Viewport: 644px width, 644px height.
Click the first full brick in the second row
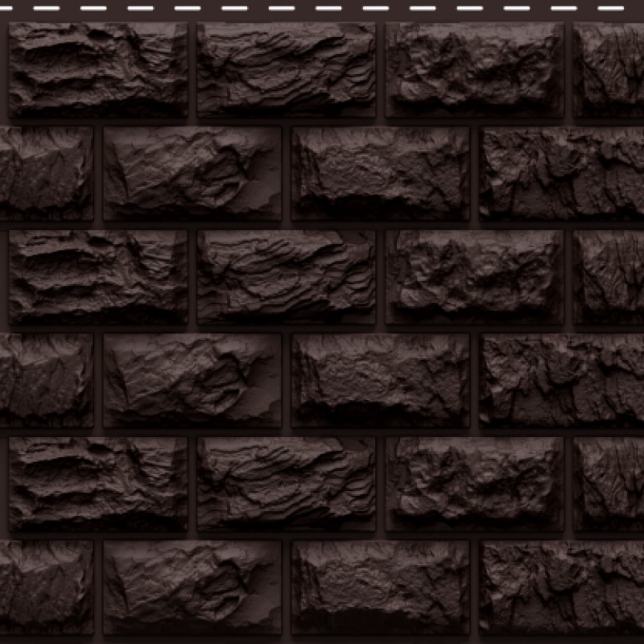(x=192, y=173)
